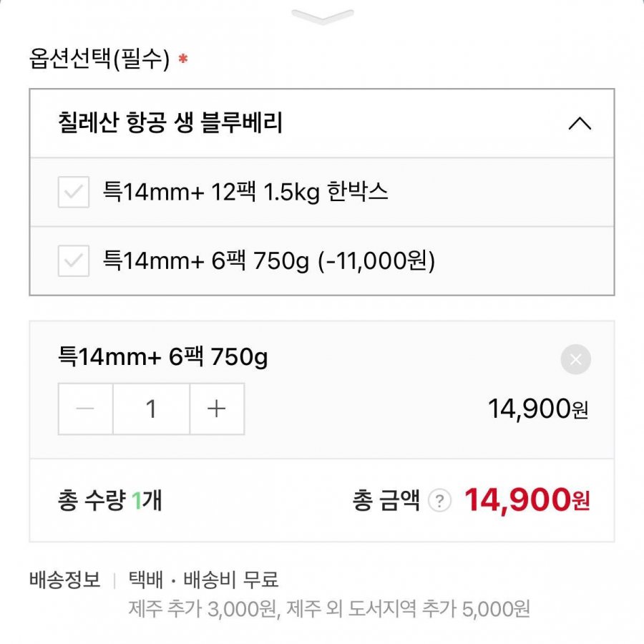Click the 배송정보 label
The image size is (644, 644).
65,579
